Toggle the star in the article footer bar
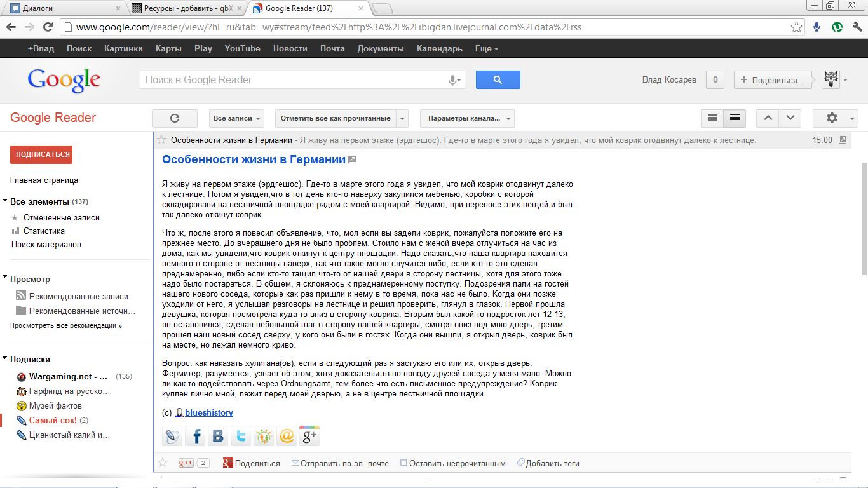868x488 pixels. pyautogui.click(x=163, y=463)
